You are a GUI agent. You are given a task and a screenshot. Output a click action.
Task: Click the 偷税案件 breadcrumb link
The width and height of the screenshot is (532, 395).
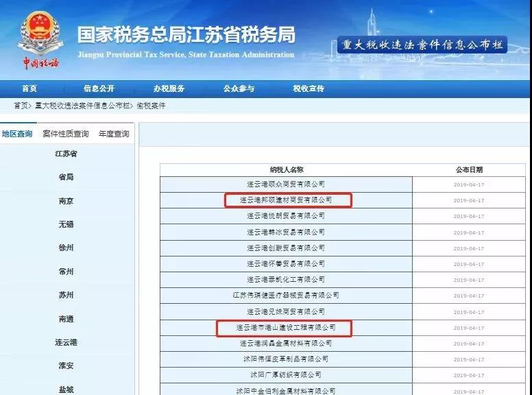(x=151, y=106)
